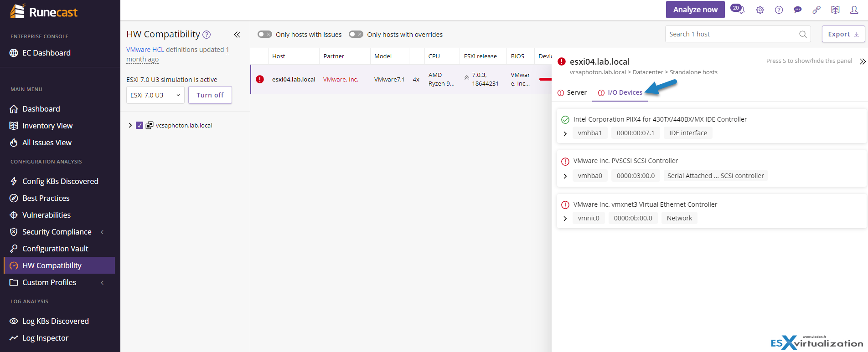Expand Security Compliance submenu
The image size is (868, 352).
(x=102, y=232)
